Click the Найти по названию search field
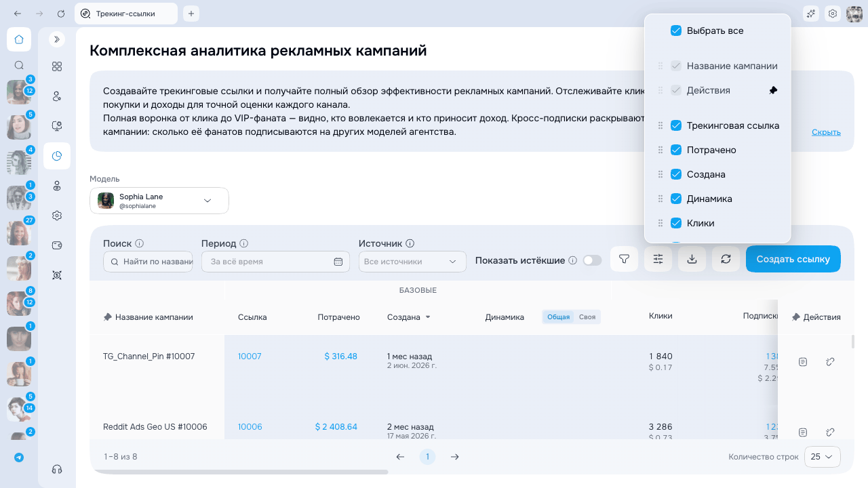Image resolution: width=868 pixels, height=488 pixels. 148,262
